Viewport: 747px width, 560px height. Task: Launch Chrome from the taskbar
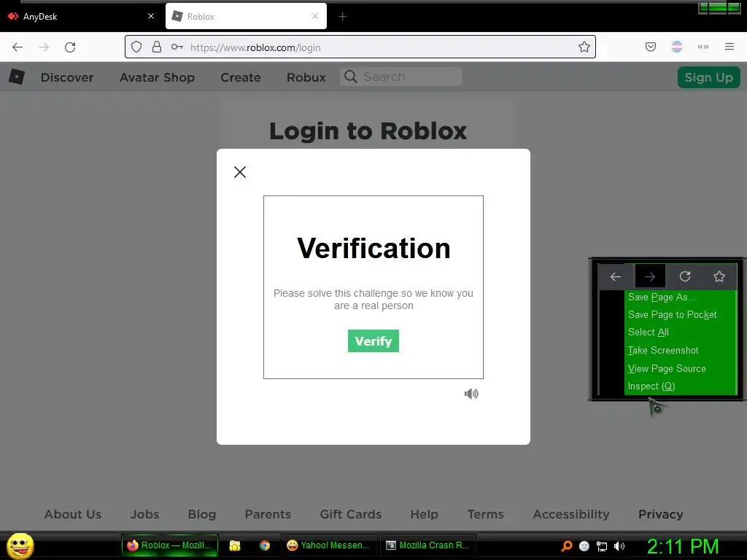point(265,545)
